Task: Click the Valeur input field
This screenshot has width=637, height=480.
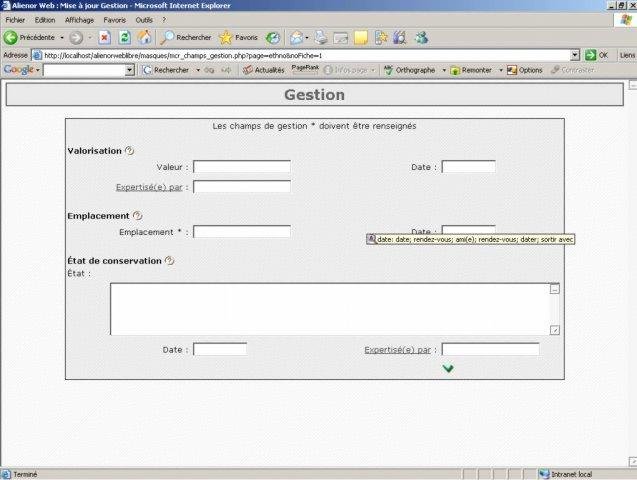Action: point(242,166)
